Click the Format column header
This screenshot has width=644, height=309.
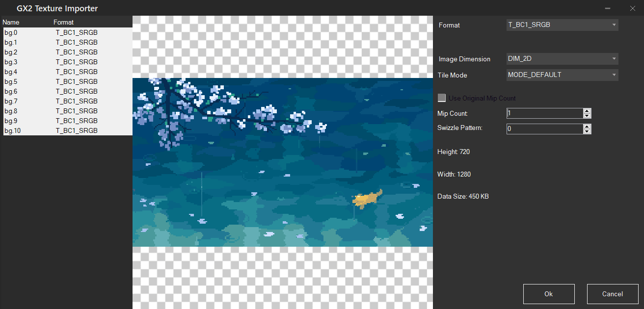coord(64,22)
